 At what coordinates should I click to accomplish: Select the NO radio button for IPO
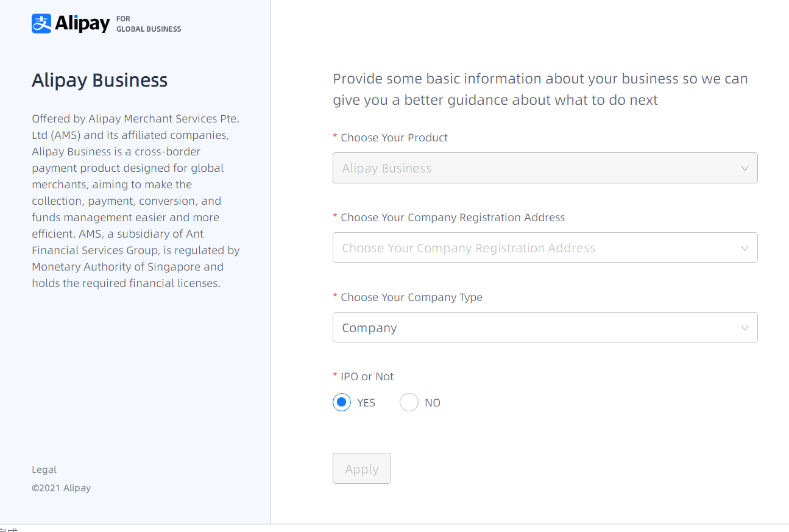(x=409, y=402)
